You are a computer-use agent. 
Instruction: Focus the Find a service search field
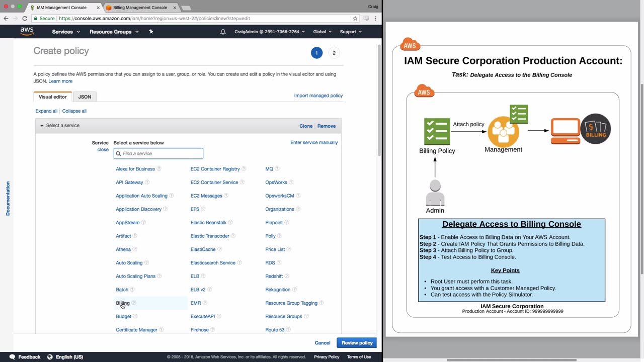click(x=158, y=153)
